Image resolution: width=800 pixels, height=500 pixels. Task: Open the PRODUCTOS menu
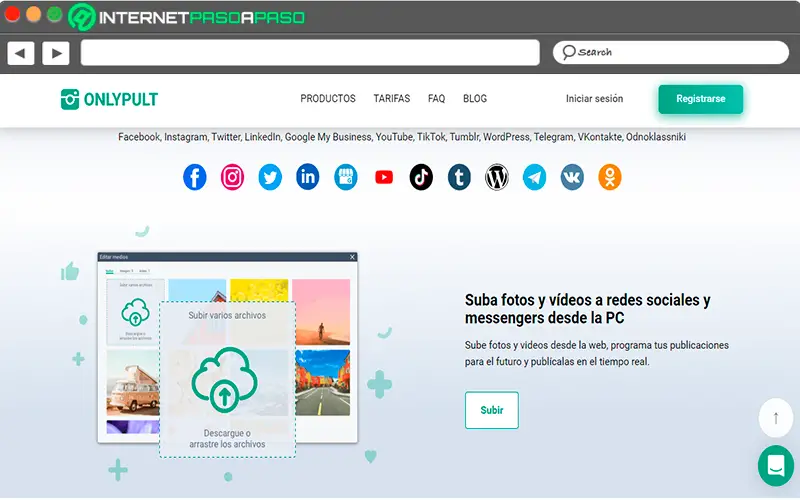pos(328,98)
